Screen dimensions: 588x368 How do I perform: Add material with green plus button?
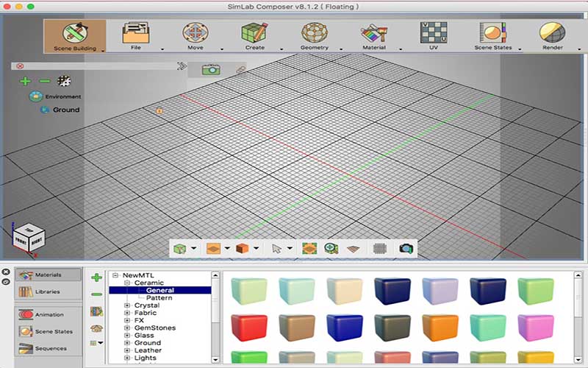(x=97, y=277)
